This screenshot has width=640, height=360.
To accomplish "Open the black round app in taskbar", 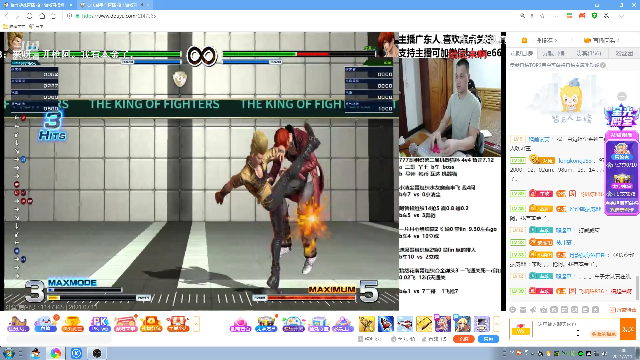I will click(x=97, y=353).
